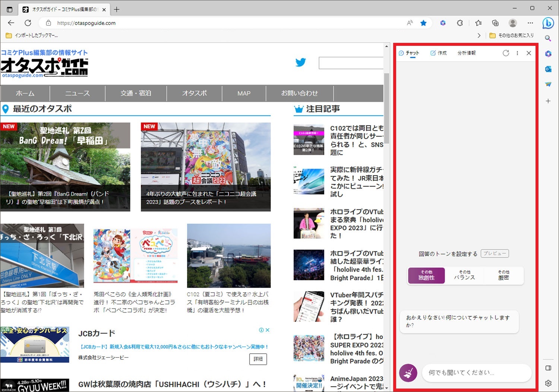
Task: Expand その他のお気に入り on the favorites bar
Action: (516, 35)
